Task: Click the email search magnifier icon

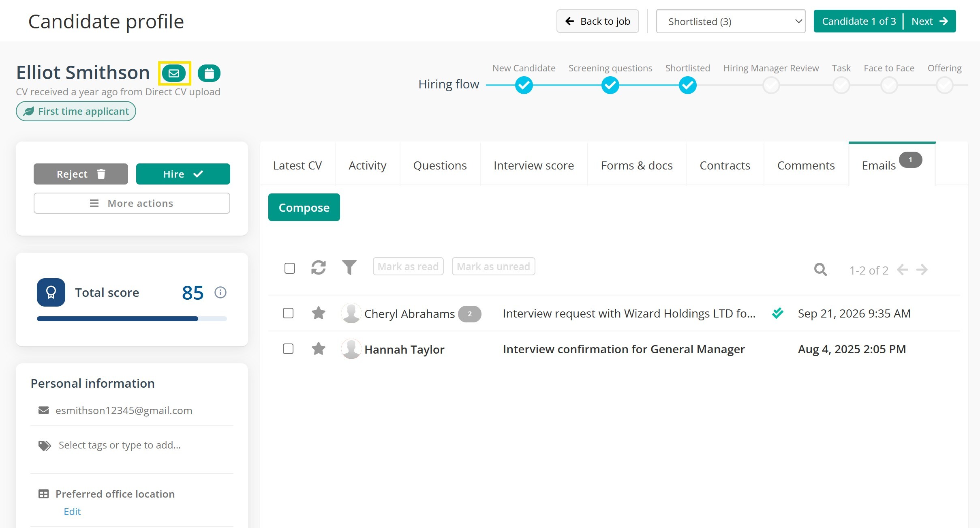Action: (x=821, y=270)
